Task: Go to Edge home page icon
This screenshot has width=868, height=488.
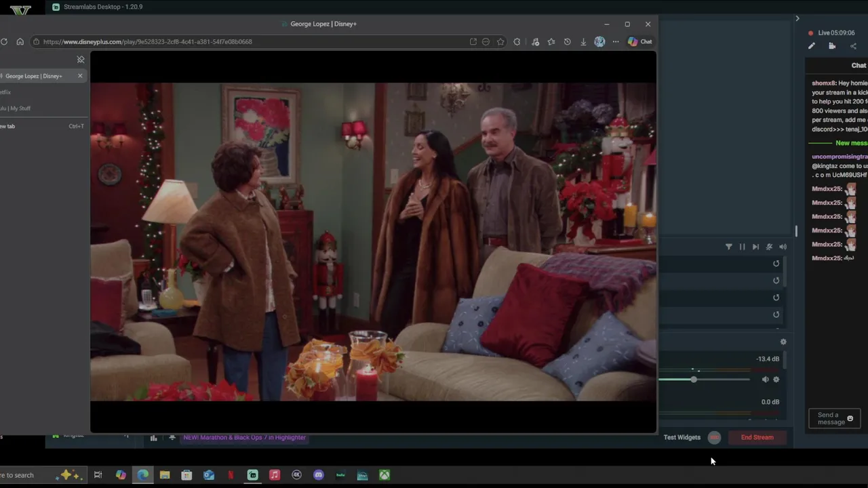Action: pyautogui.click(x=20, y=41)
